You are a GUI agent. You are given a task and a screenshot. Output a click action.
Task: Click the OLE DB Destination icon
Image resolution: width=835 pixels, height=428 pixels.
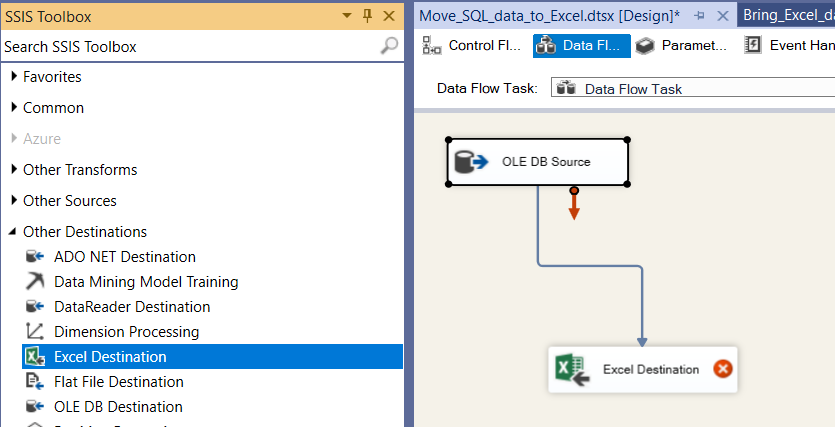point(35,407)
